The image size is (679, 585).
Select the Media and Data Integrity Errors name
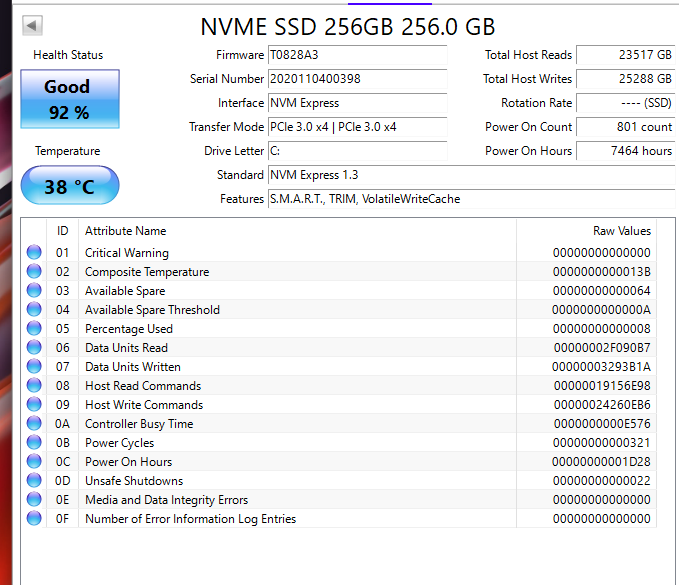point(167,500)
